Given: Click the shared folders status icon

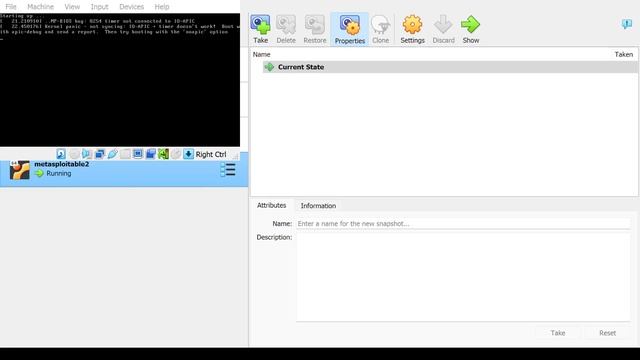Looking at the screenshot, I should (125, 154).
